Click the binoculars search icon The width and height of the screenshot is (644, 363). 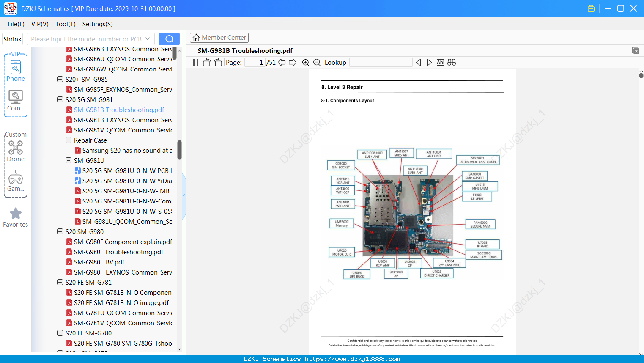click(x=452, y=63)
